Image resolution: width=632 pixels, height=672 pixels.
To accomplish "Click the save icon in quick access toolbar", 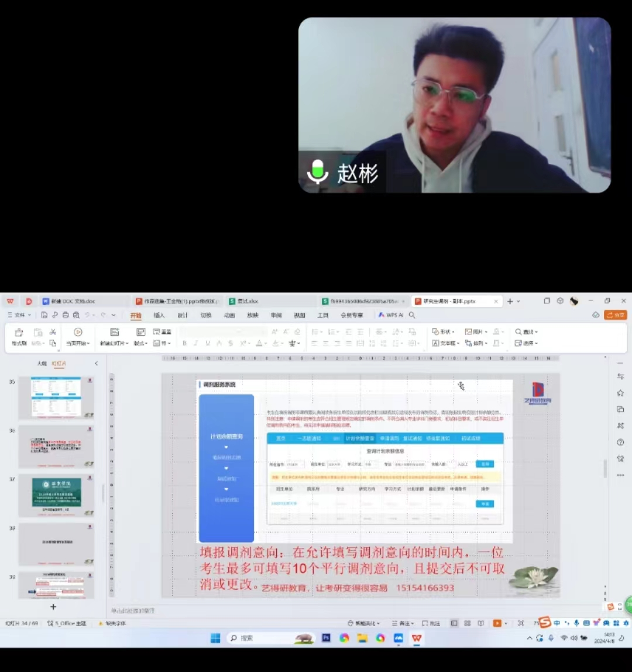I will (x=44, y=315).
